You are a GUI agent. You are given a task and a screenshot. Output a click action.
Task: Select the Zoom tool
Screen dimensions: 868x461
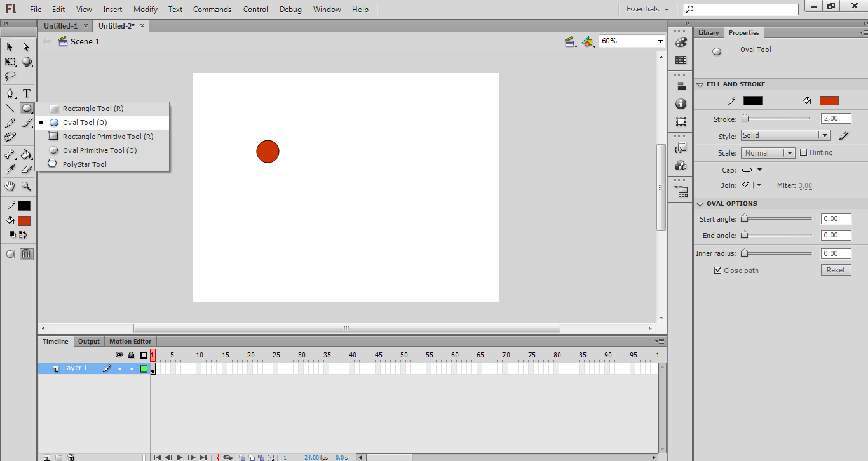26,187
